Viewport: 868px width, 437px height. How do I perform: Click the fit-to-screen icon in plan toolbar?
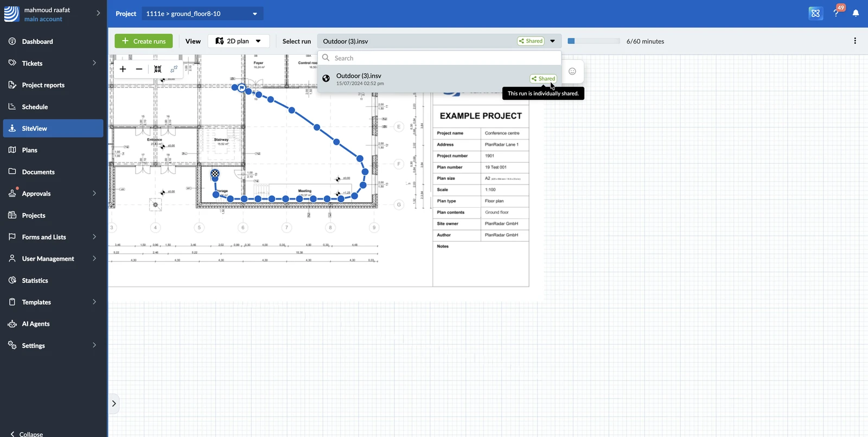(x=157, y=69)
